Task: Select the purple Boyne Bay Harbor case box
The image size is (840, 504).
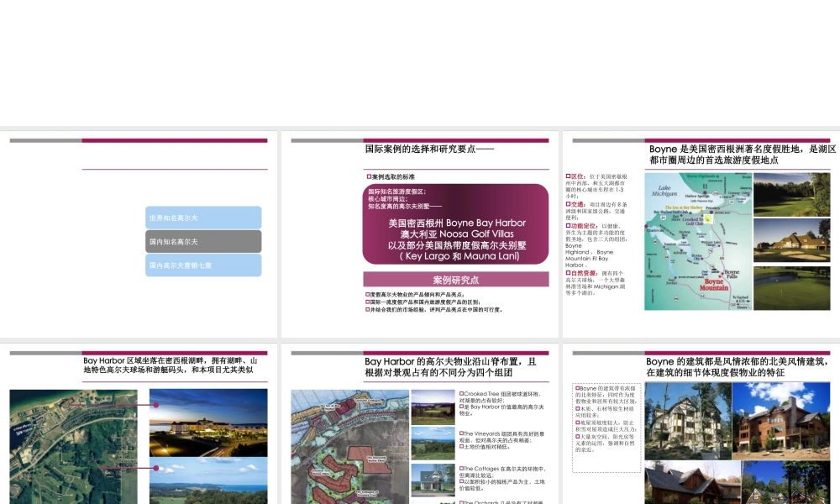Action: pos(455,224)
